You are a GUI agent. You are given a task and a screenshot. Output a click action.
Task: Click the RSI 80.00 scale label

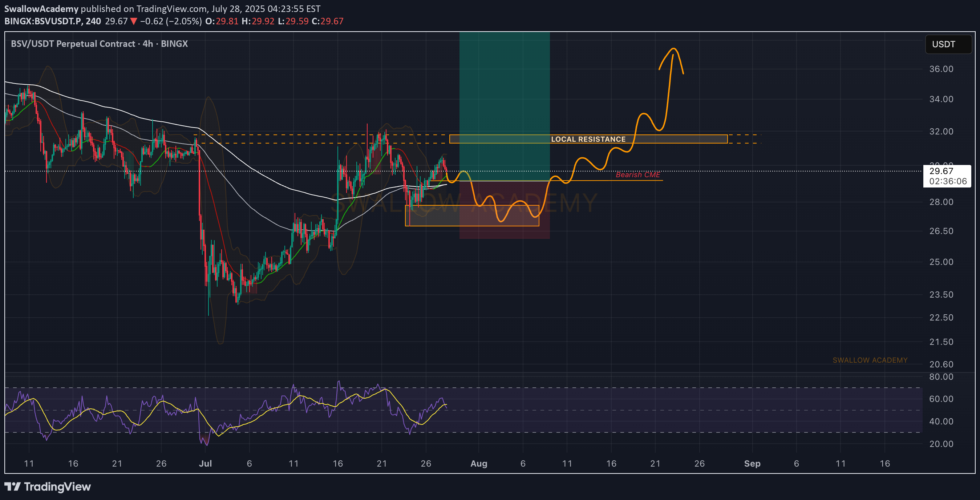click(941, 377)
